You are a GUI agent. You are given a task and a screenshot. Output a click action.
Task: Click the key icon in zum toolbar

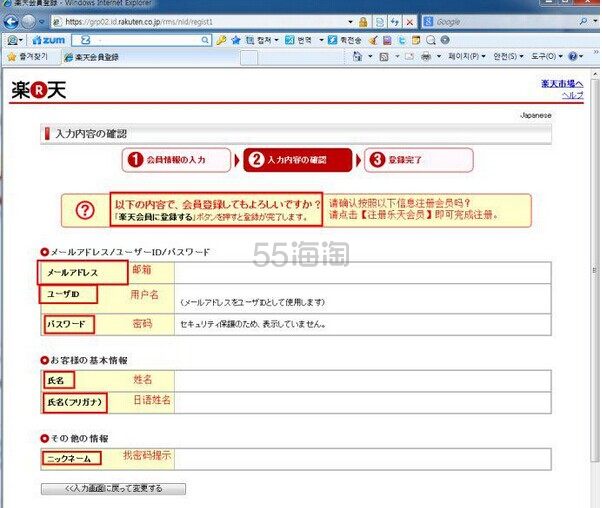[221, 40]
